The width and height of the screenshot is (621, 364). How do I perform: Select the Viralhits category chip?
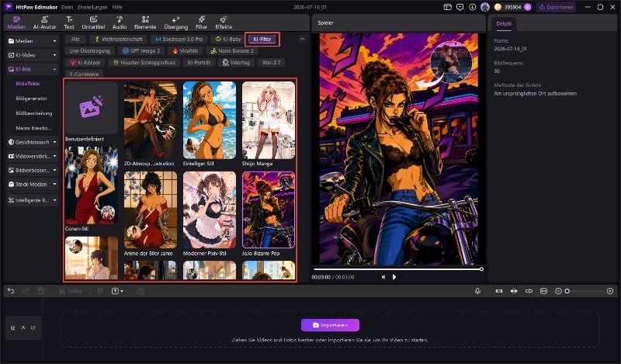(x=185, y=50)
